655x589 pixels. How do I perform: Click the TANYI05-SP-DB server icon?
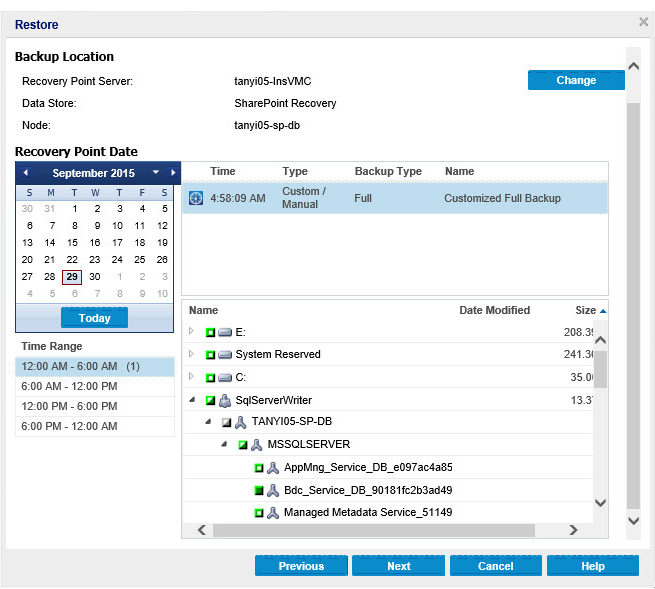pos(241,423)
